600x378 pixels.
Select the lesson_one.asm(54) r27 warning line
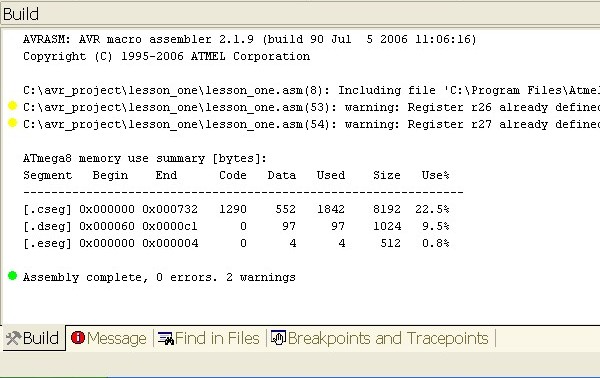(x=311, y=124)
